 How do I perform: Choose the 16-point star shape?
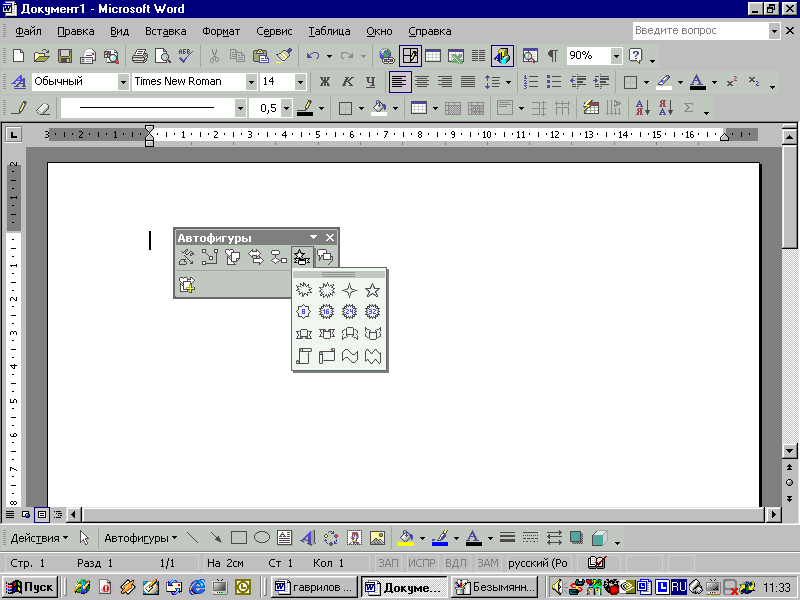(x=327, y=311)
